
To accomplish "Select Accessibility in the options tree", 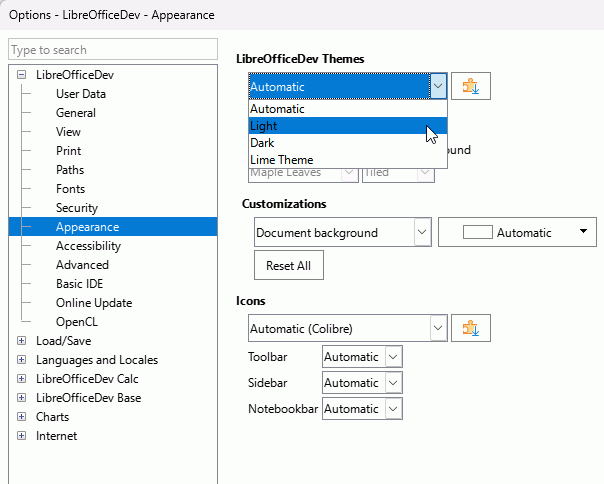I will [x=88, y=245].
